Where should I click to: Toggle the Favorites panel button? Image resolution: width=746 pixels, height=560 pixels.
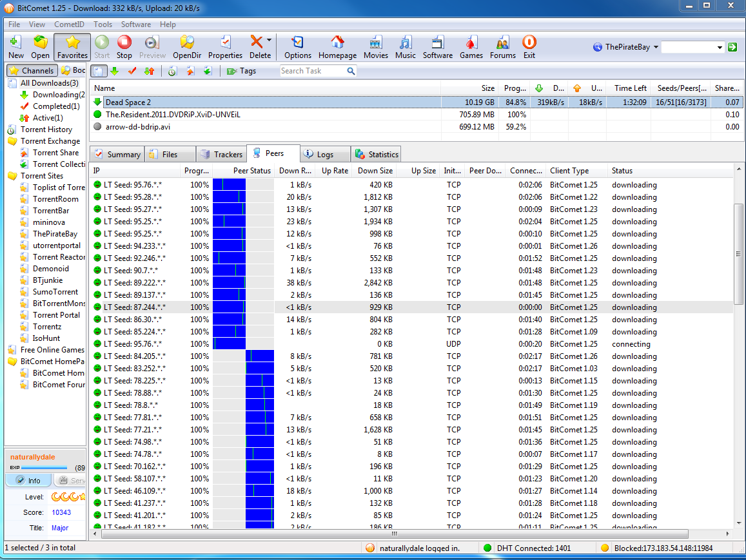click(x=72, y=47)
